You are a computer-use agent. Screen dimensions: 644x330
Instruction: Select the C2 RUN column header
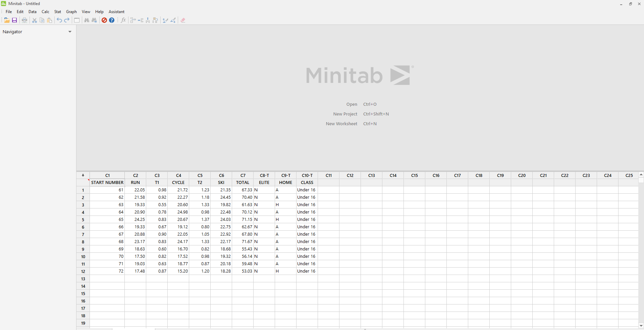pos(136,175)
